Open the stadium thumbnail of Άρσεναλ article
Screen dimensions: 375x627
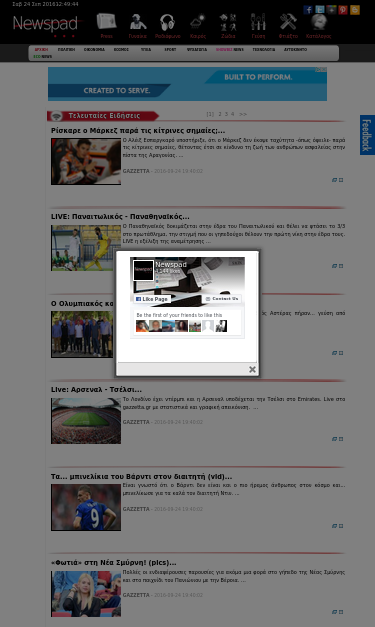(86, 421)
